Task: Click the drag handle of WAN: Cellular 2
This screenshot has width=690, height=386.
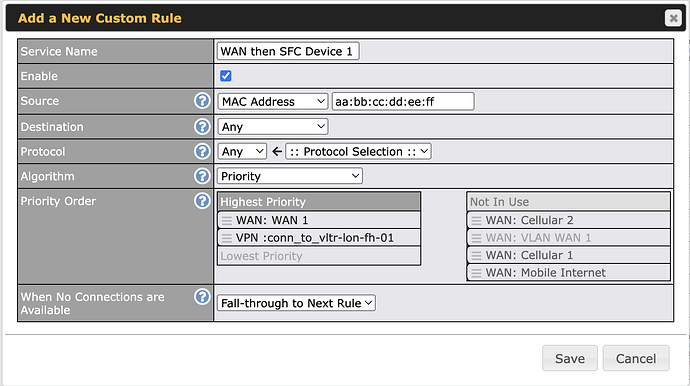Action: tap(476, 220)
